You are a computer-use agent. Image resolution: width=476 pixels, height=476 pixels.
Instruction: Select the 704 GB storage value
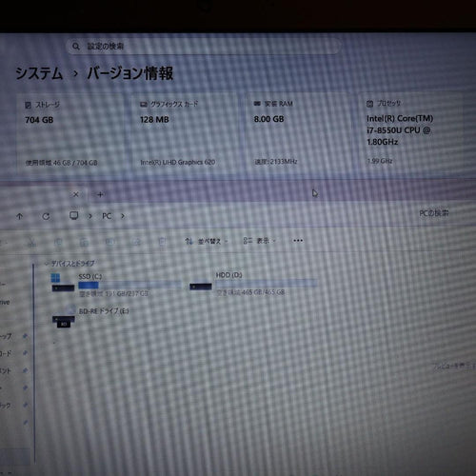coord(39,120)
